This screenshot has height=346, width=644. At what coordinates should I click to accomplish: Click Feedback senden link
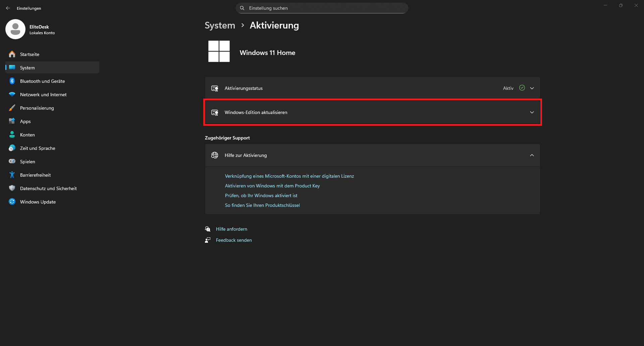[234, 240]
